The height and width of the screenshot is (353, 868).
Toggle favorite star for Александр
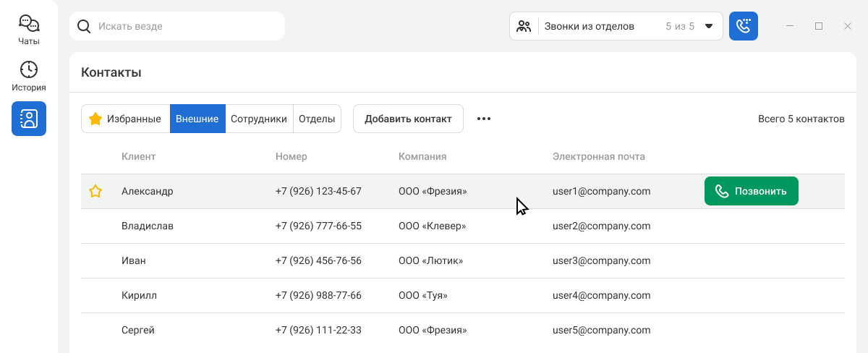95,192
